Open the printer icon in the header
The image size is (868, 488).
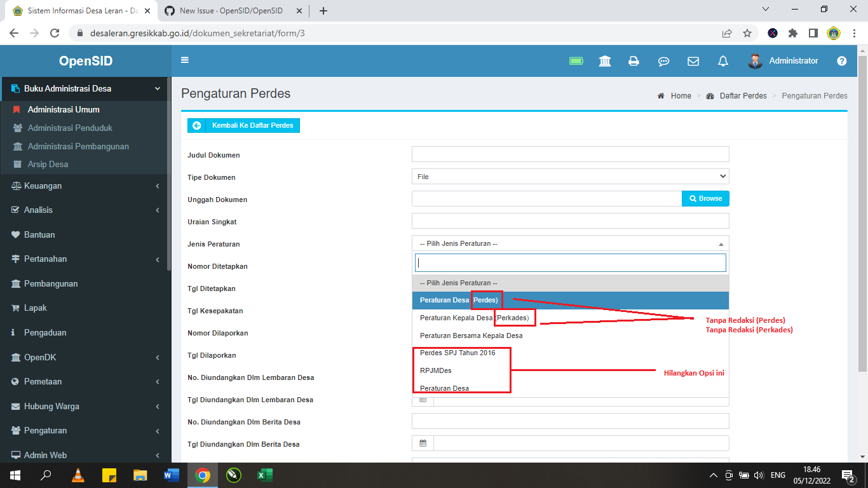[634, 61]
